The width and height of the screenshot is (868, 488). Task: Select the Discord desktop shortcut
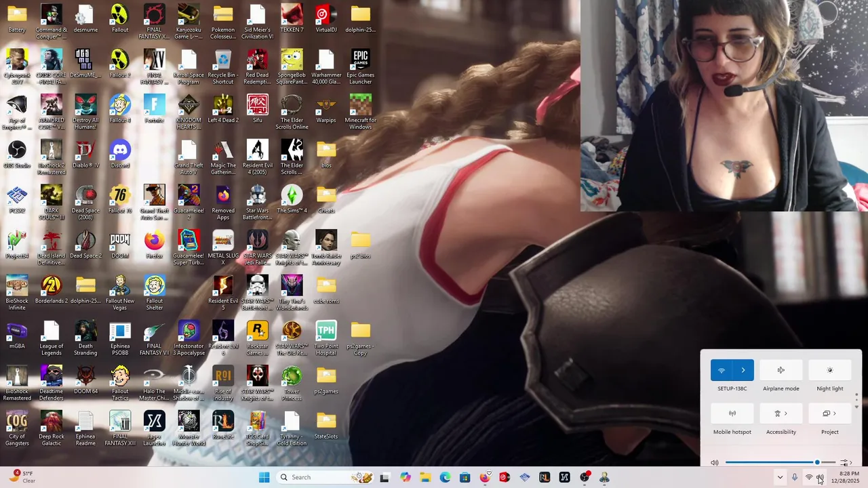[120, 154]
